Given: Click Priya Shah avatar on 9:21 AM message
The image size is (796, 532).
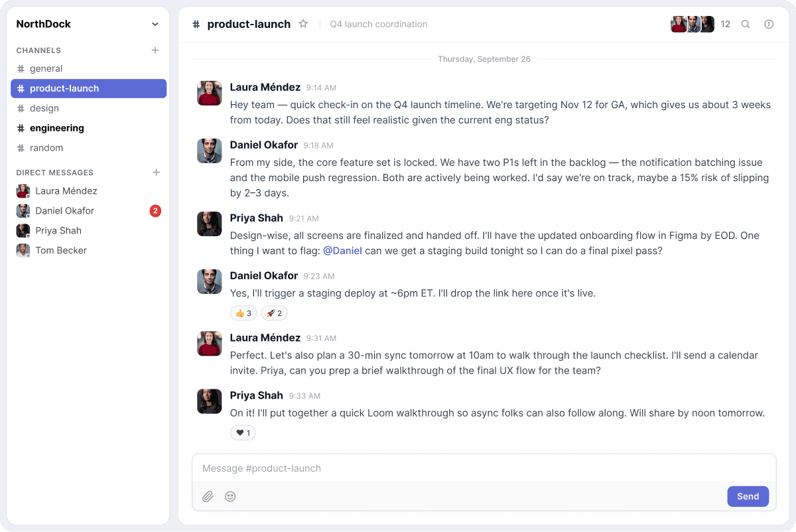Looking at the screenshot, I should (x=209, y=224).
